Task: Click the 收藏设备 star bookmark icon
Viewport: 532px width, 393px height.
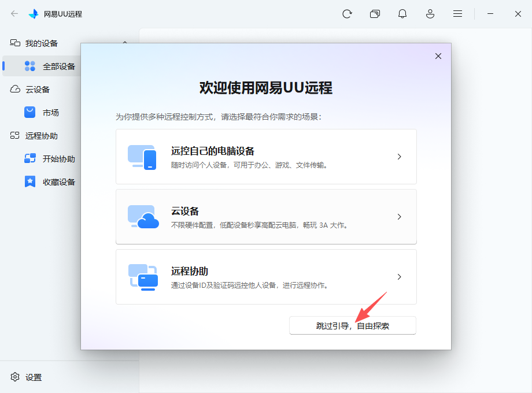Action: coord(30,181)
